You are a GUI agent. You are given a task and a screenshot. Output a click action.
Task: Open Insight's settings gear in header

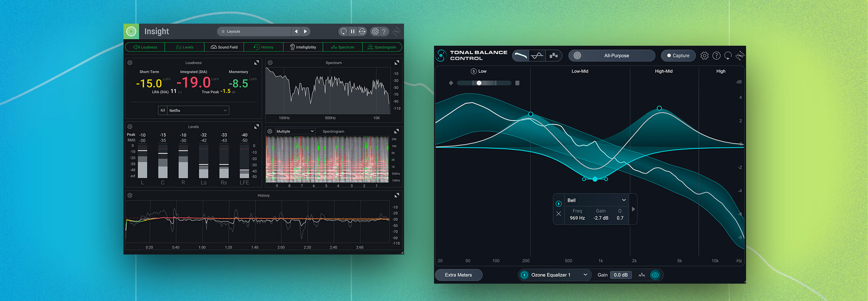(x=375, y=32)
